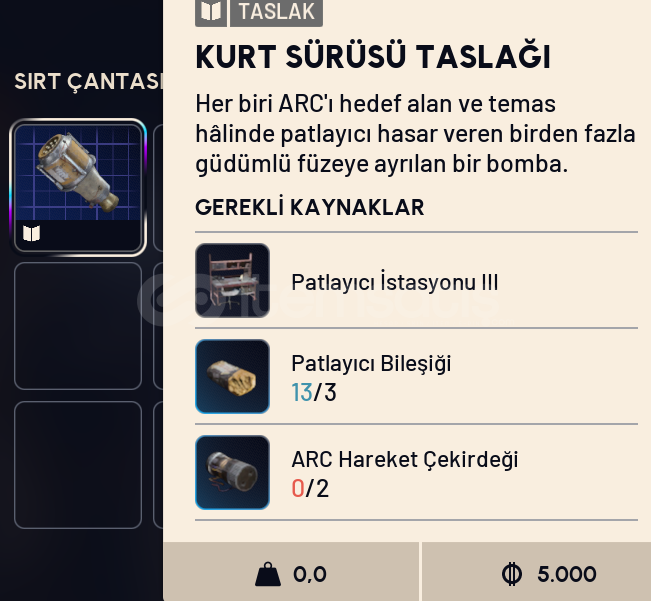Click the 13/3 resource count
651x601 pixels.
tap(314, 392)
